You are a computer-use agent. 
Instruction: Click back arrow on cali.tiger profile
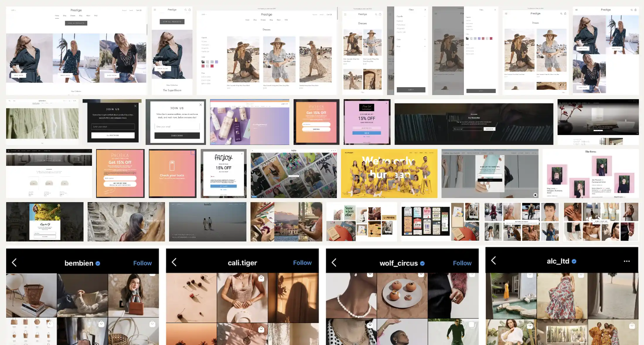(174, 262)
